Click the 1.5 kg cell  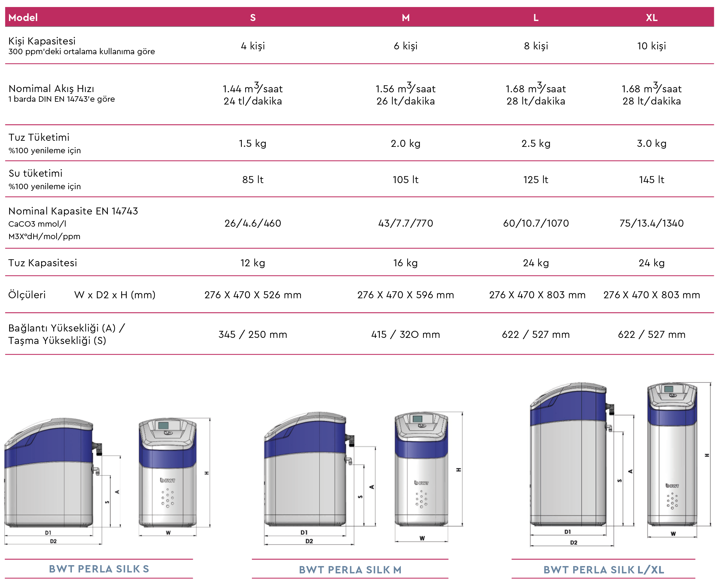[253, 143]
